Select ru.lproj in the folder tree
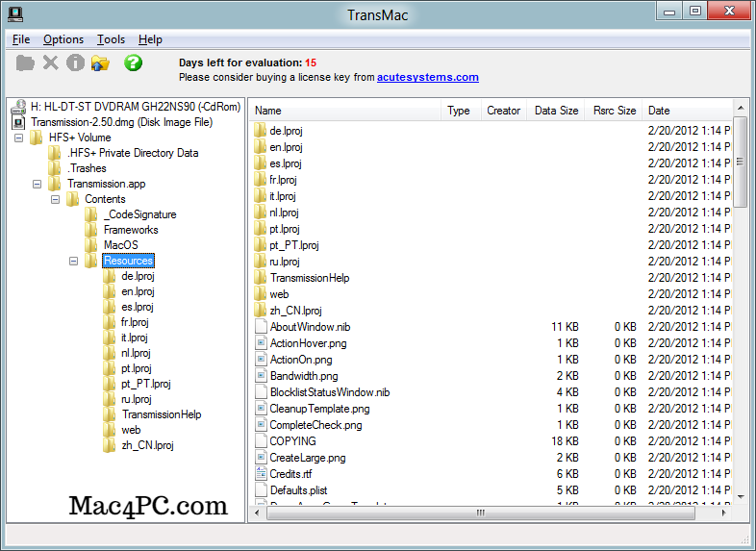 click(137, 399)
